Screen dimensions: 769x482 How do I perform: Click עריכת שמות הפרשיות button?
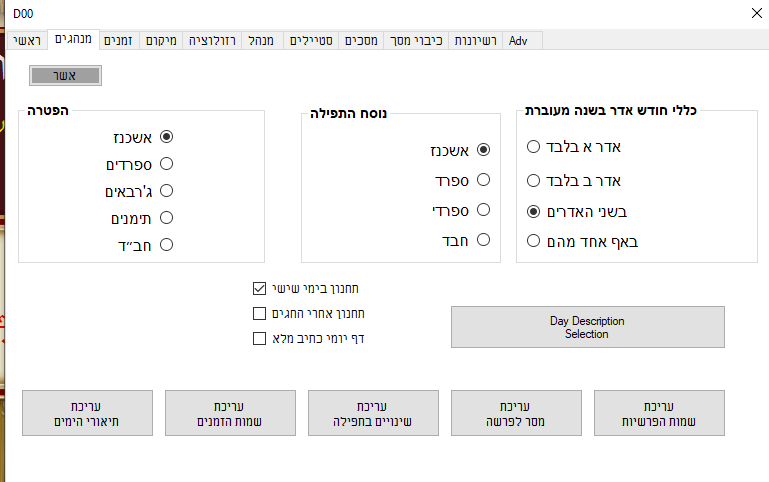[658, 414]
